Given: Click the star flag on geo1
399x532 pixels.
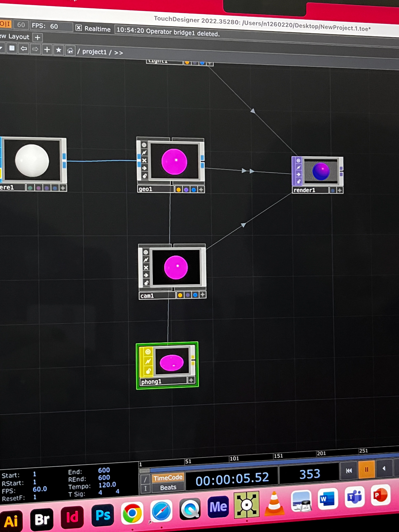Looking at the screenshot, I should (201, 190).
